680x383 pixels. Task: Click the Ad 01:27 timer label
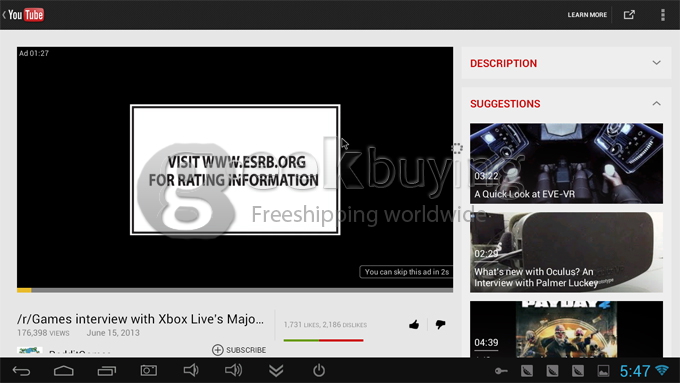coord(34,53)
